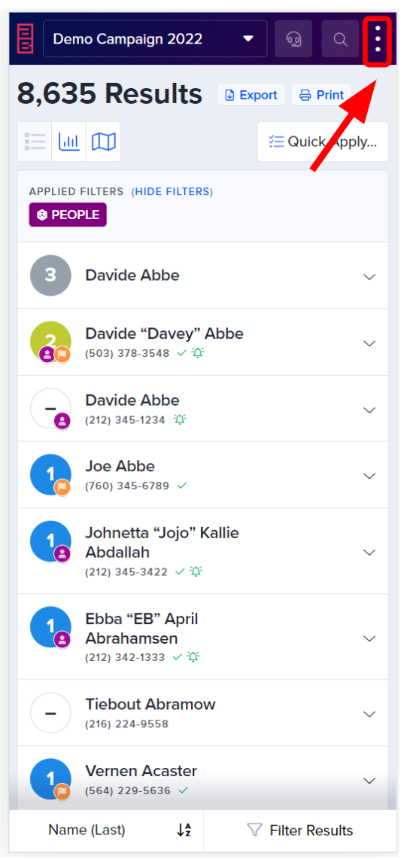Click the Print button

tap(321, 95)
